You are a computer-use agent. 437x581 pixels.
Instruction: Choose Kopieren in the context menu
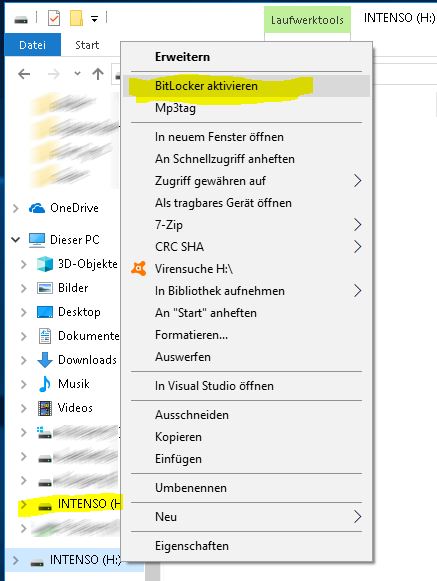(x=246, y=437)
